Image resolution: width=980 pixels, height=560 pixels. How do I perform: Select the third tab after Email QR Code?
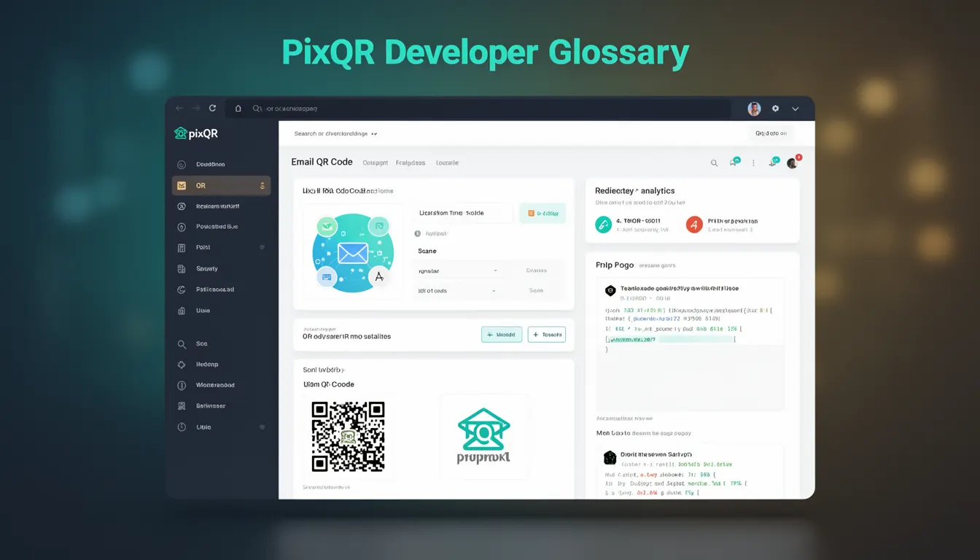[x=447, y=163]
